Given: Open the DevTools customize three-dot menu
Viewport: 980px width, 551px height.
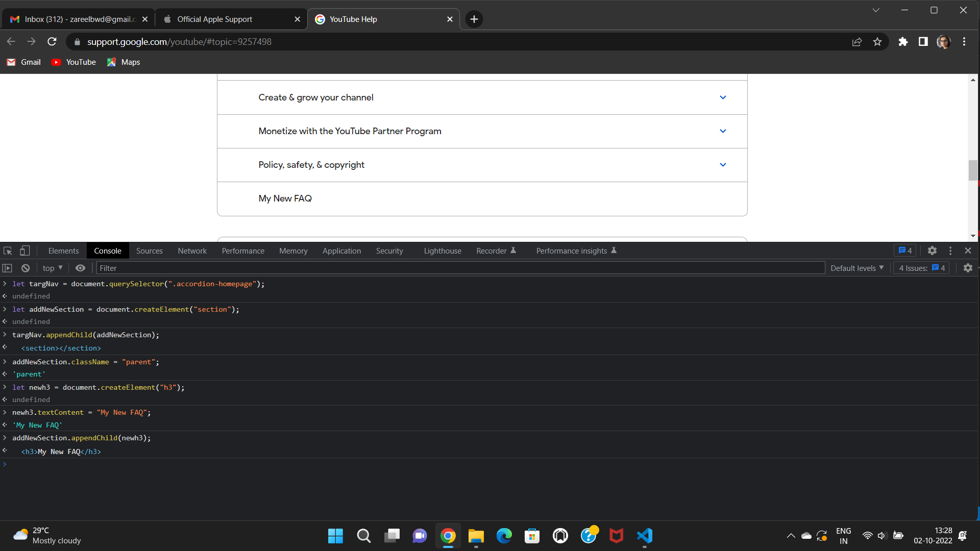Looking at the screenshot, I should pos(950,251).
